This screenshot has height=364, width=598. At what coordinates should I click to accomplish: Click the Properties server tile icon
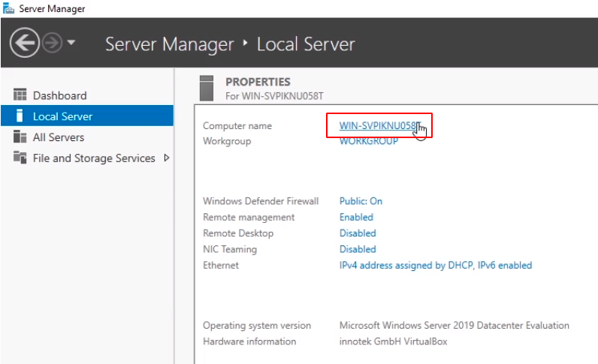(207, 88)
